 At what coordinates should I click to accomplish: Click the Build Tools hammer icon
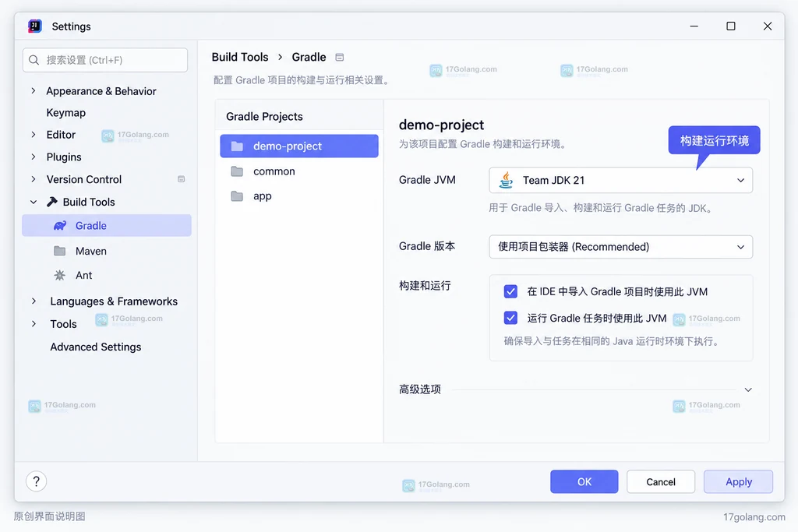pyautogui.click(x=51, y=202)
